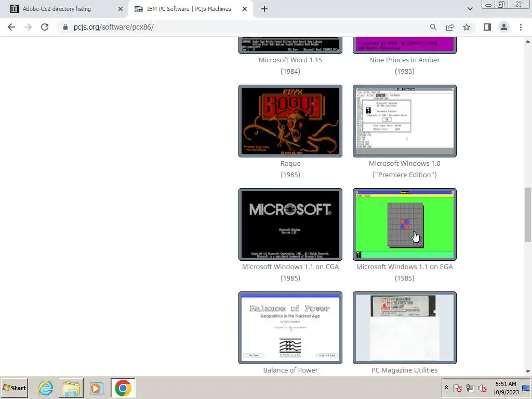The height and width of the screenshot is (399, 532).
Task: Open the taskbar clock showing 5:51 AM
Action: coord(506,388)
